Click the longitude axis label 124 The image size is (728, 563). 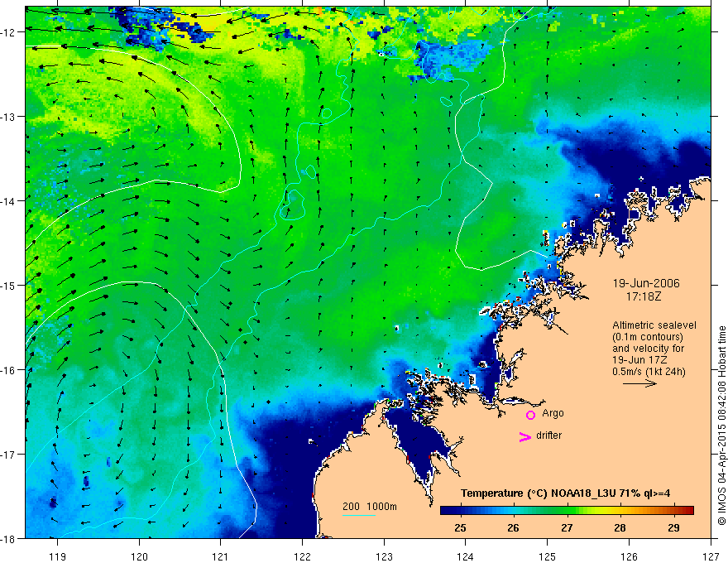(466, 556)
